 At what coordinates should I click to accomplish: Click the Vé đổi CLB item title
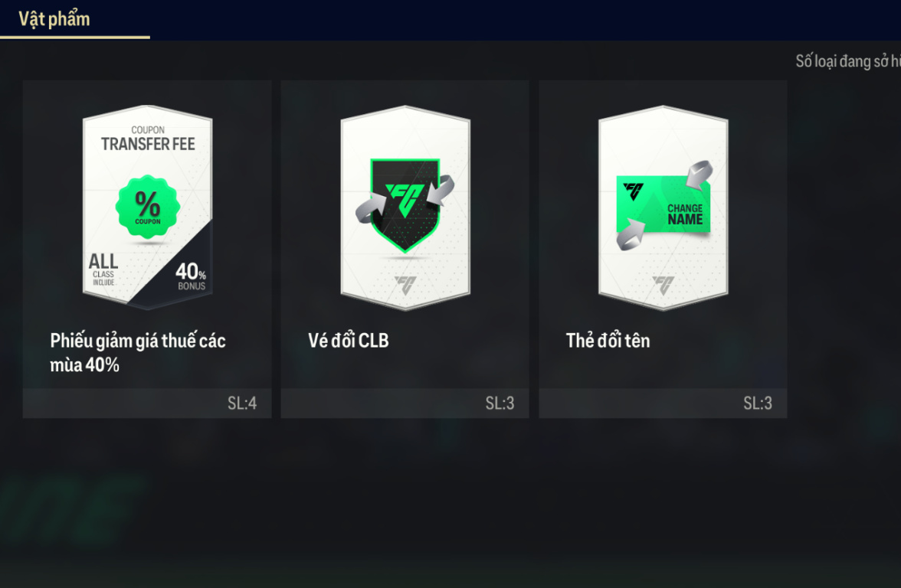[348, 341]
